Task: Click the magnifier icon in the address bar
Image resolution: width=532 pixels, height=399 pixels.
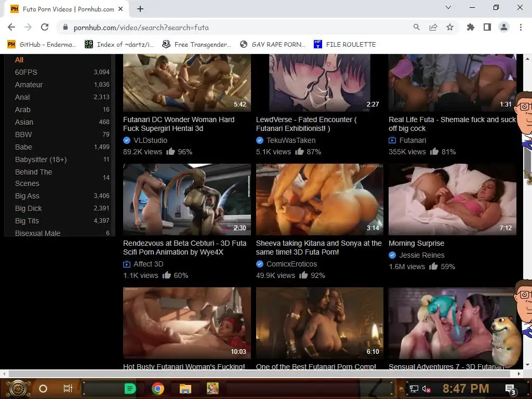Action: (x=416, y=27)
